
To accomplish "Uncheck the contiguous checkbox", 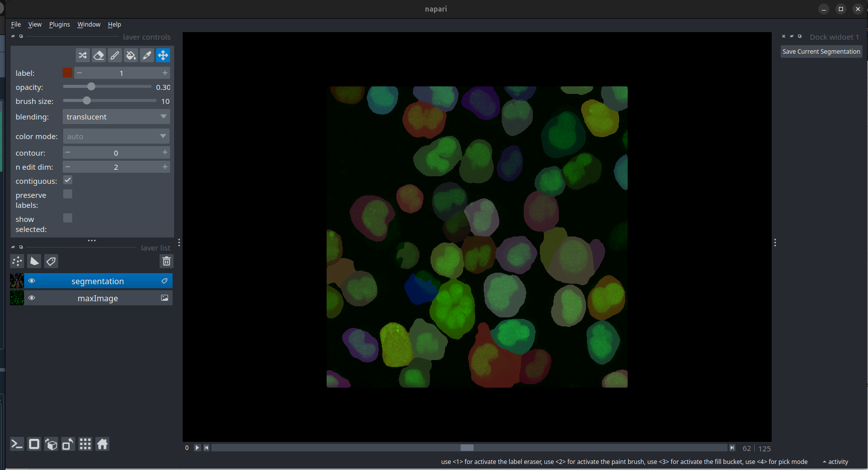I will click(x=68, y=180).
